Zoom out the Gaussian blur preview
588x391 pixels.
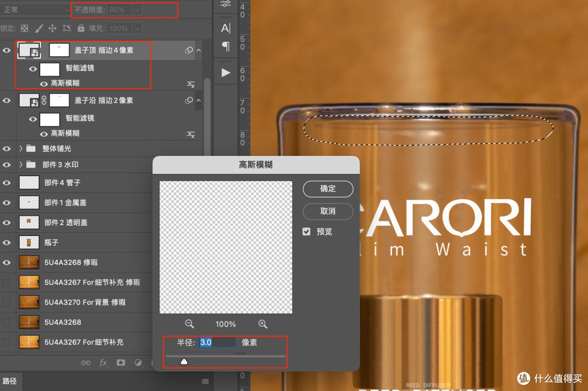pyautogui.click(x=189, y=324)
